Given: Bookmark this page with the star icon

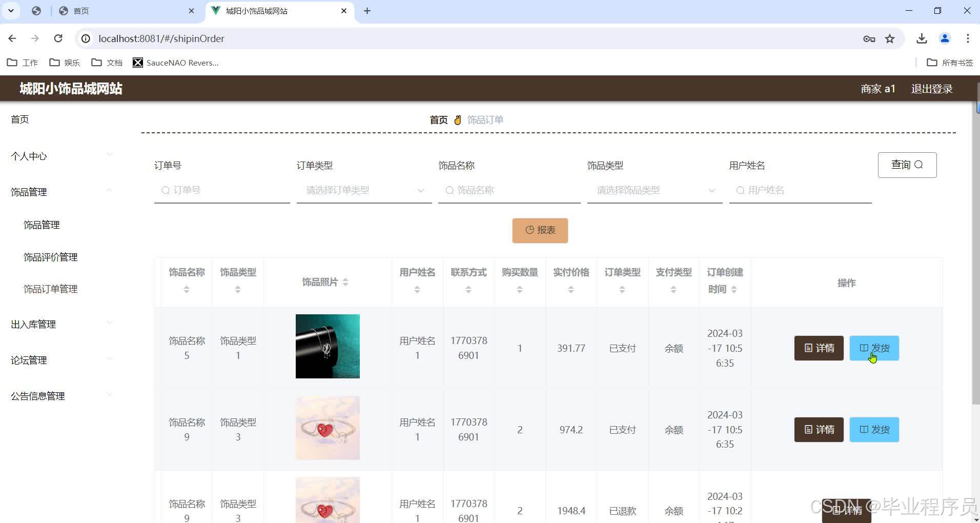Looking at the screenshot, I should click(x=890, y=38).
